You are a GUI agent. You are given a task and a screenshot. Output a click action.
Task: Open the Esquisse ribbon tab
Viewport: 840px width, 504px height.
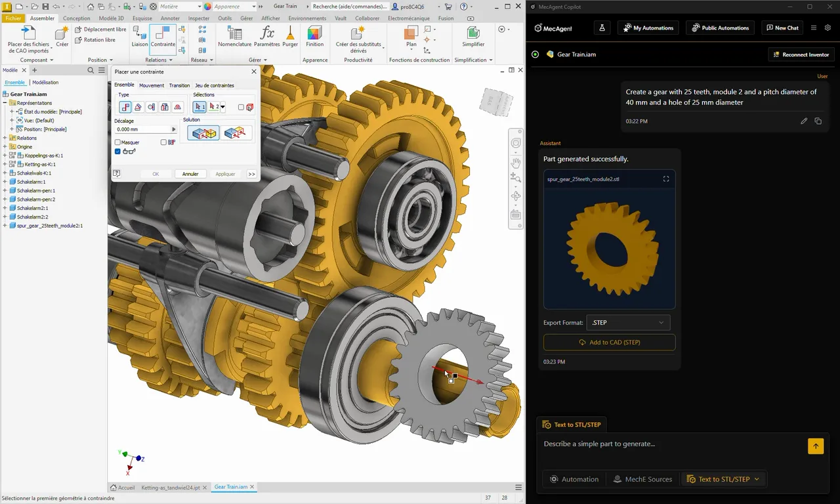142,18
